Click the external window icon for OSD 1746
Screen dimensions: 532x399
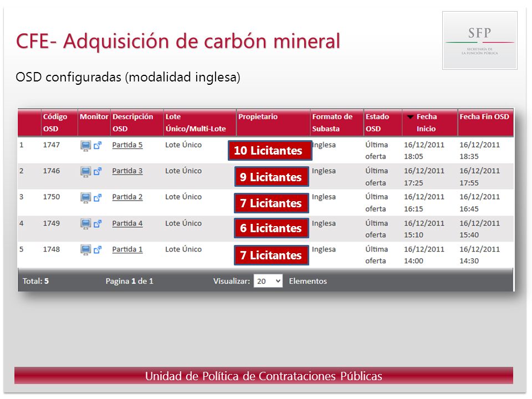(98, 171)
